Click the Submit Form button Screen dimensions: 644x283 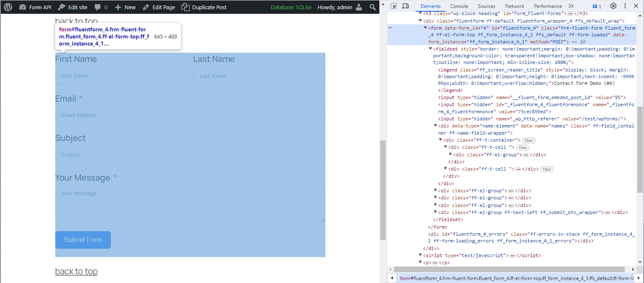tap(83, 240)
